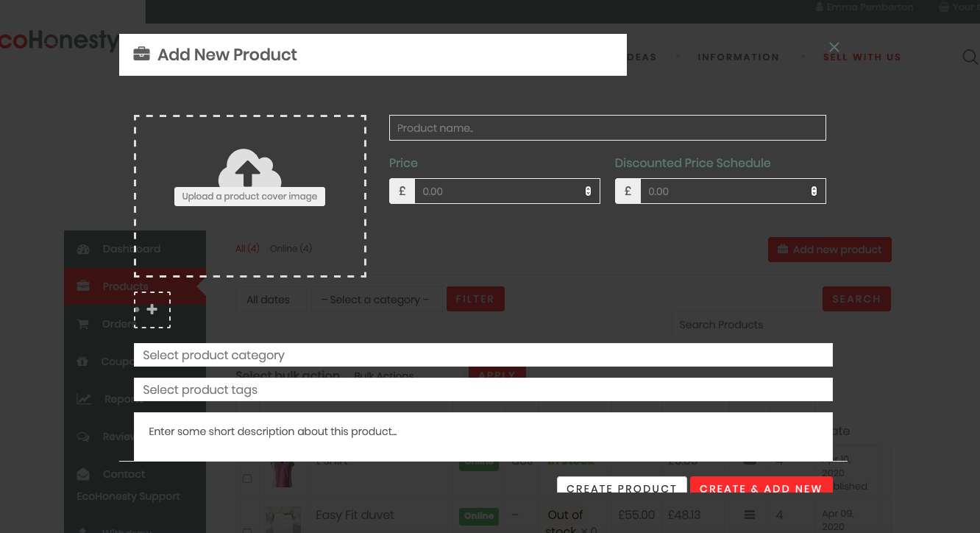Open the Select a category filter dropdown
980x533 pixels.
coord(375,300)
